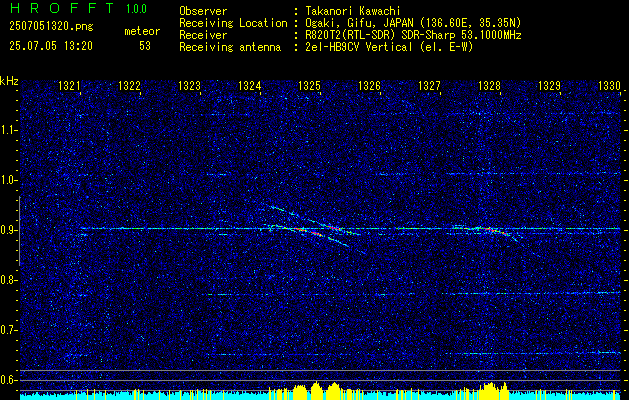Screen dimensions: 629x400
Task: Click the 1325 time marker
Action: click(x=309, y=86)
